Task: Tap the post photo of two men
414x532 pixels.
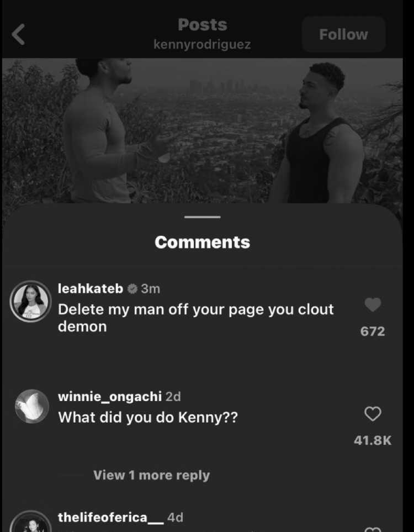Action: 203,130
